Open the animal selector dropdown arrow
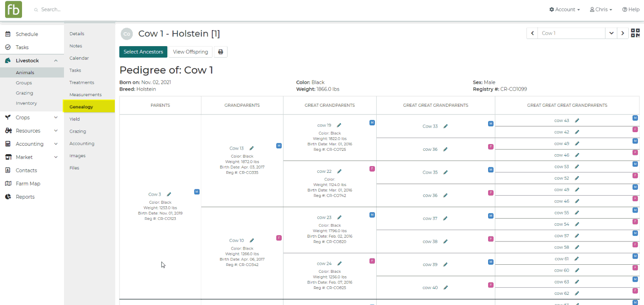Screen dimensions: 644x305 click(611, 33)
